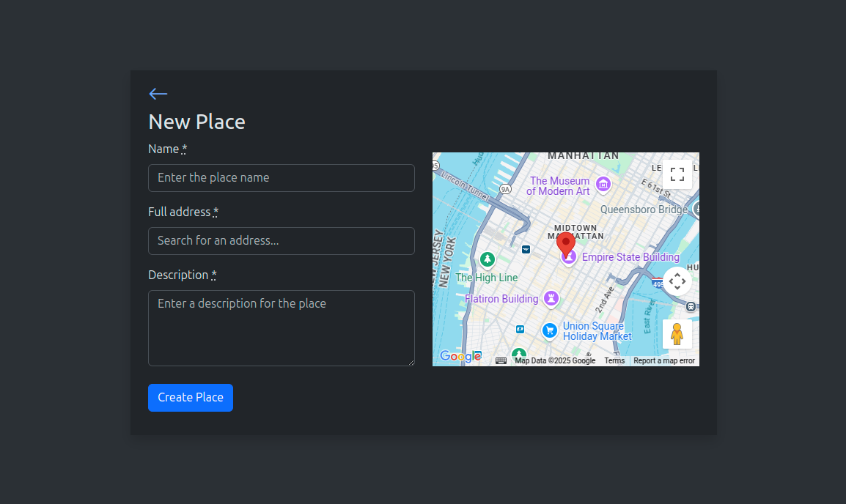Click The Museum of Modern Art label
Screen dimensions: 846x504
(x=559, y=186)
